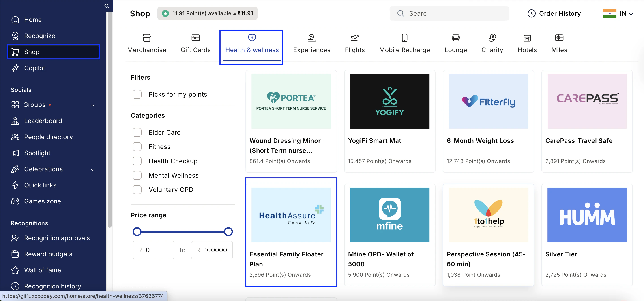Check the Elder Care category

click(x=137, y=133)
